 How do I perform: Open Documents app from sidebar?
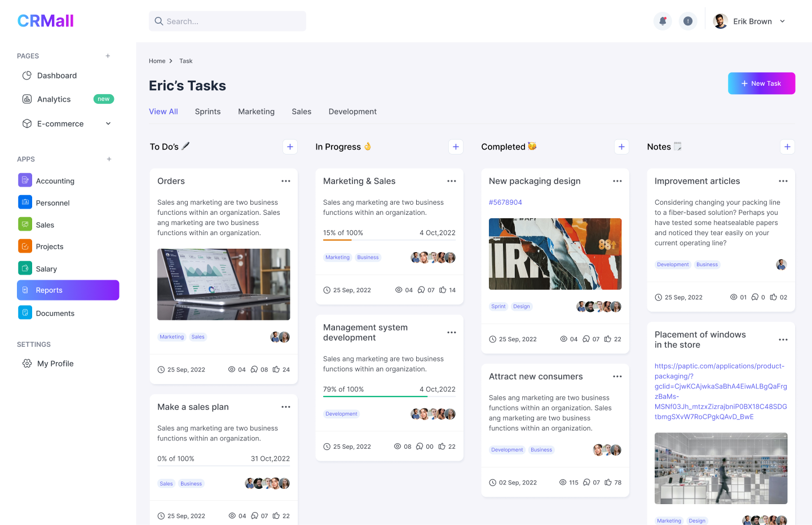point(55,313)
